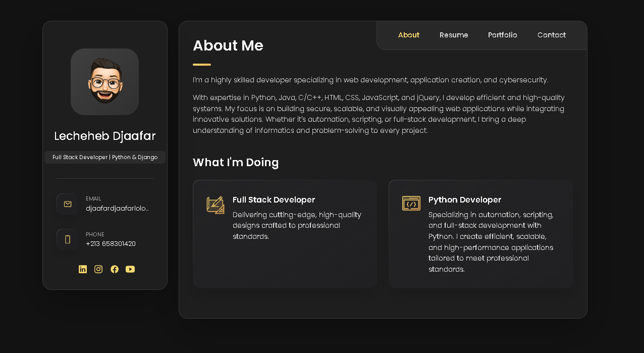Click the Full Stack Developer | Python & Django badge
The image size is (644, 353).
pyautogui.click(x=104, y=158)
